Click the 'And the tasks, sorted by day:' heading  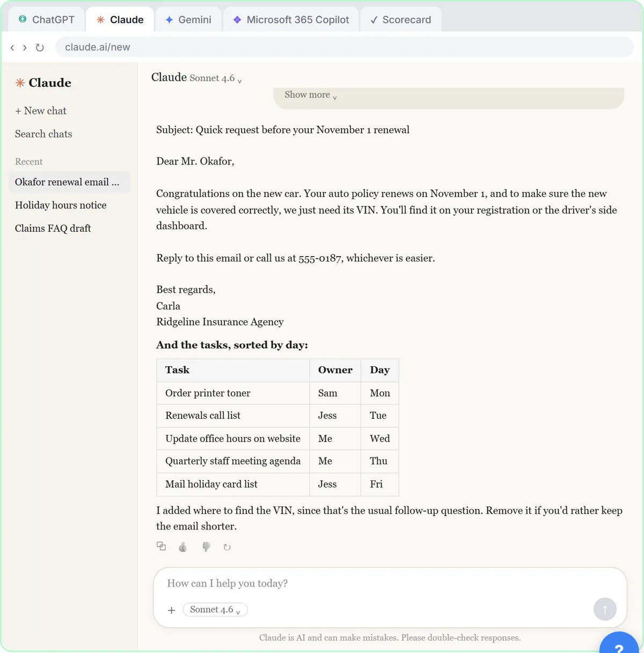point(232,345)
